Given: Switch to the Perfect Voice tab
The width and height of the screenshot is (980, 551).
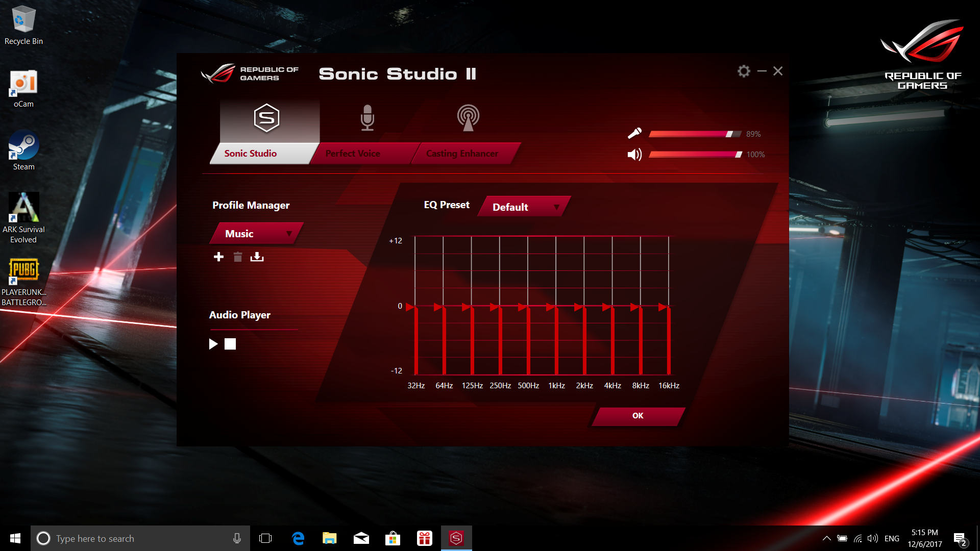Looking at the screenshot, I should click(x=353, y=154).
